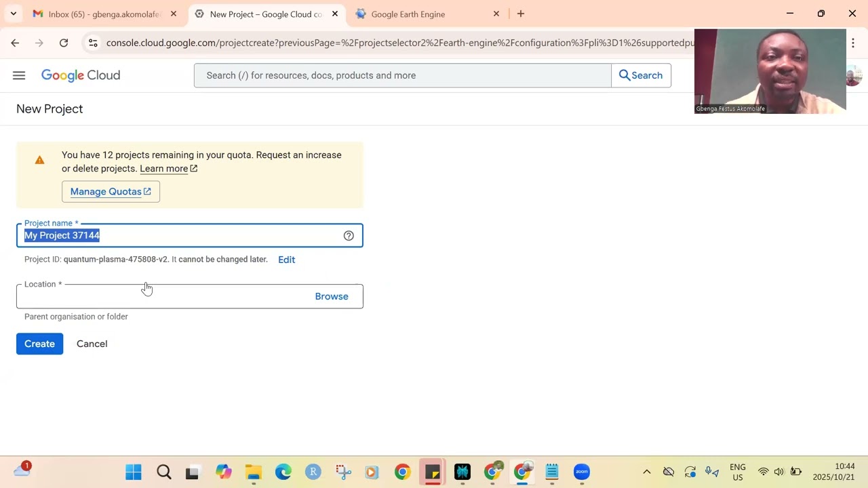Open the clock and date panel

click(x=834, y=472)
